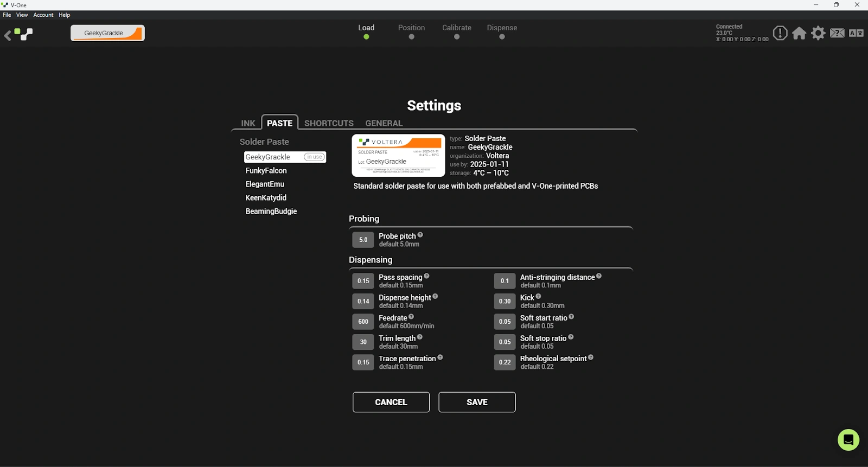The image size is (868, 467).
Task: Open the GENERAL tab
Action: 384,123
